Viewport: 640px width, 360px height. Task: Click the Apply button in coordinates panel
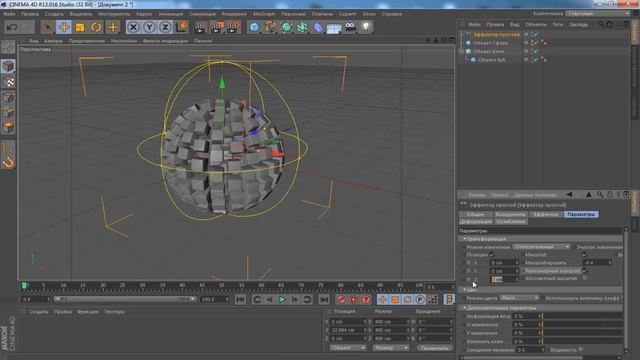(435, 348)
